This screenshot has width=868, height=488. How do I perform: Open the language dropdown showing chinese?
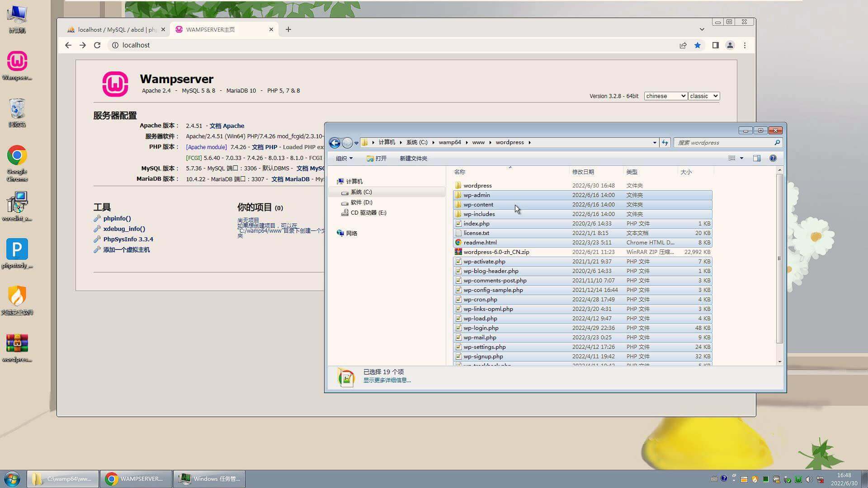click(x=665, y=96)
